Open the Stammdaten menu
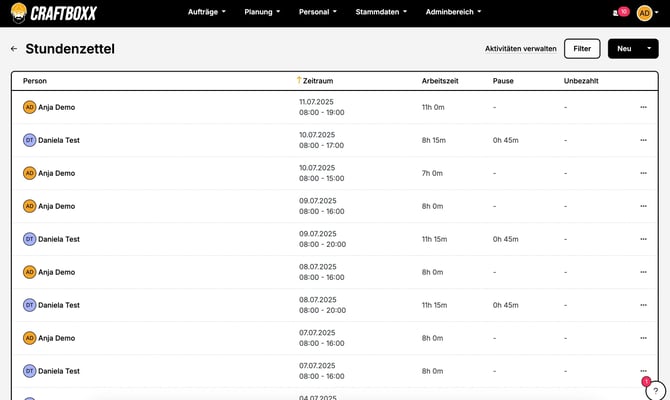Image resolution: width=670 pixels, height=400 pixels. (x=380, y=12)
